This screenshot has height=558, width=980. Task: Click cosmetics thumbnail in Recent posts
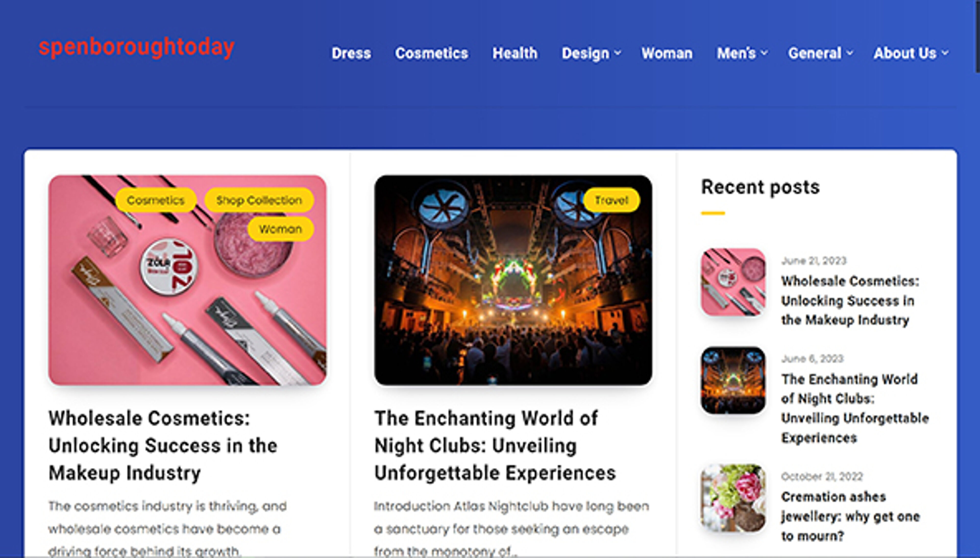pyautogui.click(x=733, y=282)
